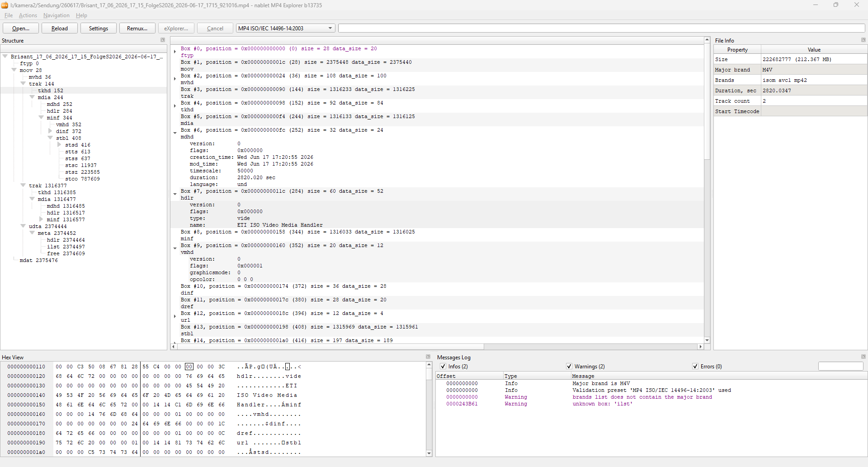Toggle the Warnings (2) checkbox
Screen dimensions: 868x467
[x=569, y=367]
